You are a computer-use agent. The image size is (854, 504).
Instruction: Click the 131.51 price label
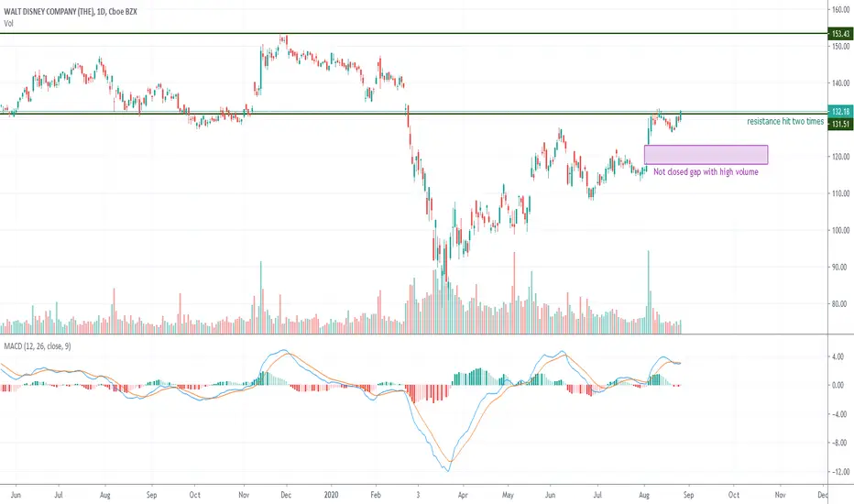[x=840, y=125]
